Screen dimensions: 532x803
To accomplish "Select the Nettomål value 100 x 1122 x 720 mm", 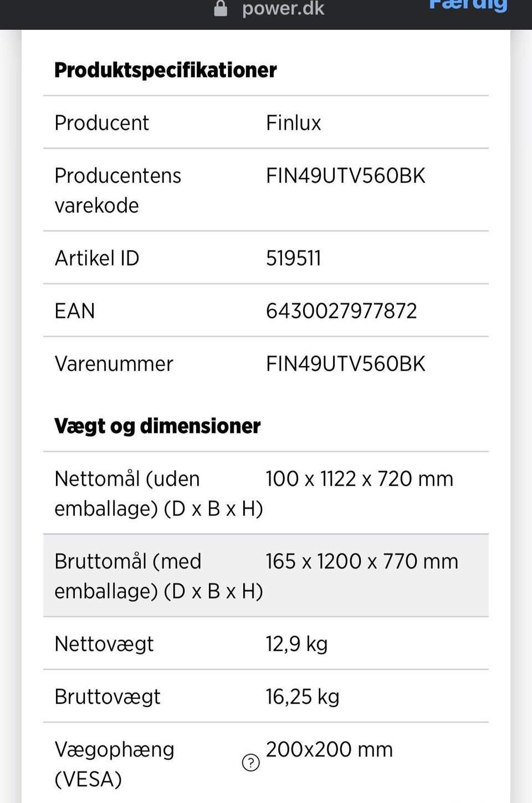I will (359, 479).
